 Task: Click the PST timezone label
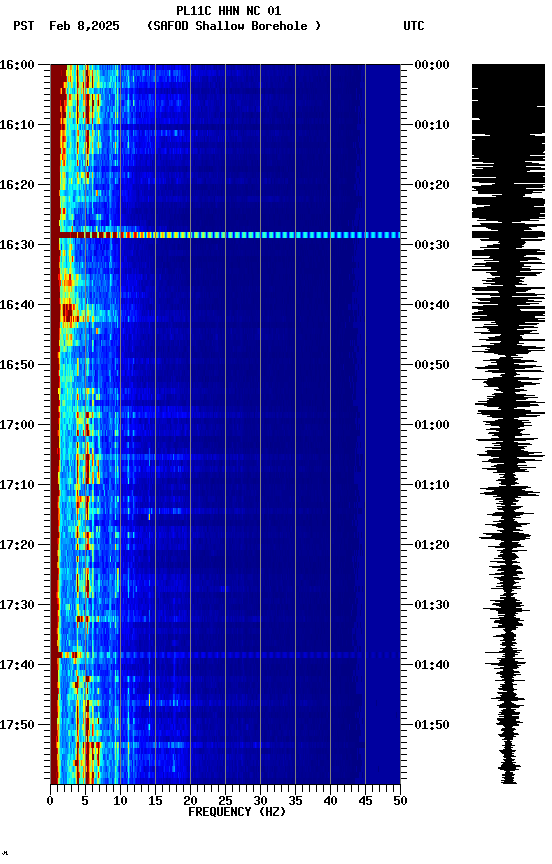[x=24, y=26]
